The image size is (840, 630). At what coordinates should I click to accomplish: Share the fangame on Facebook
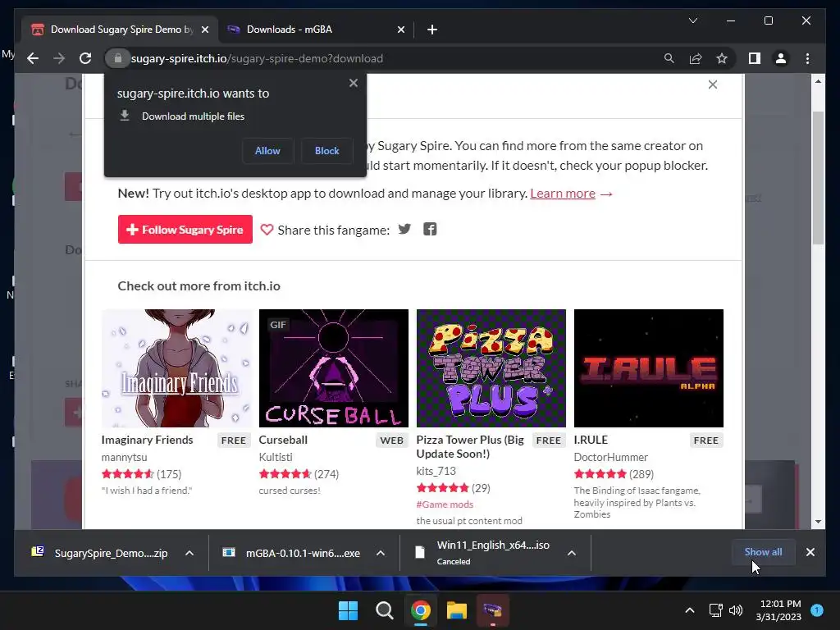tap(430, 230)
